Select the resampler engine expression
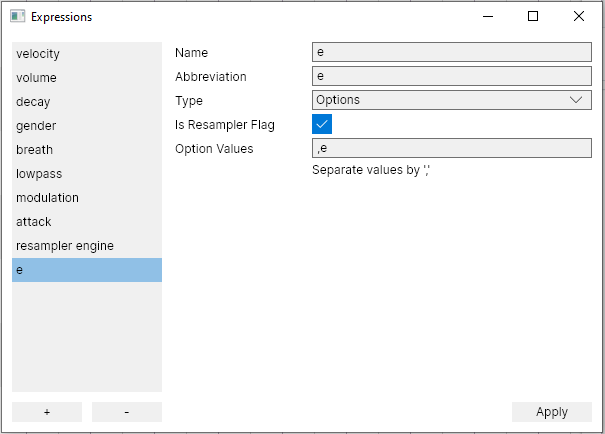 click(86, 246)
